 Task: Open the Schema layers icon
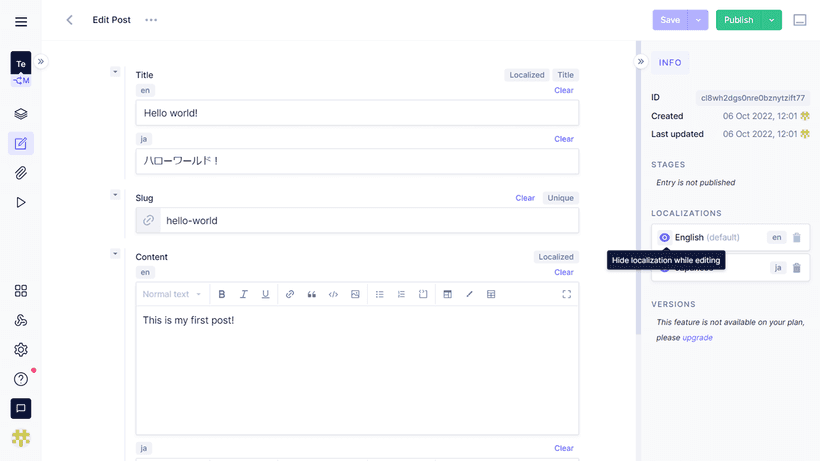coord(21,114)
